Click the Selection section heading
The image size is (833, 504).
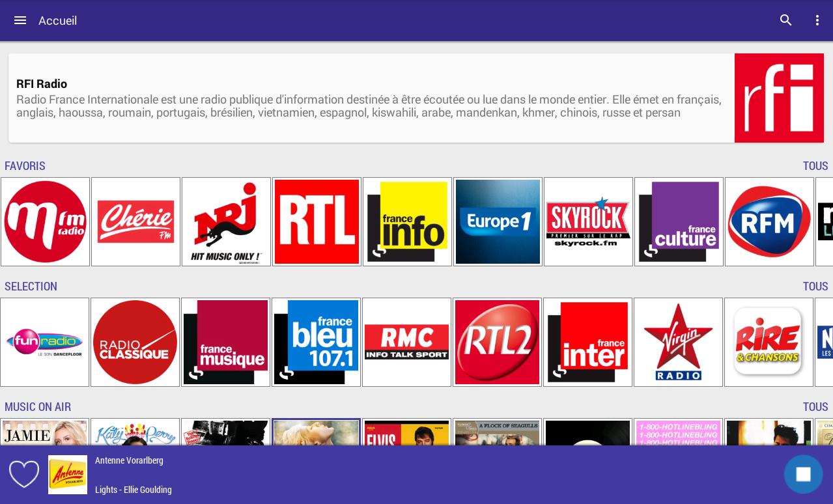(31, 287)
